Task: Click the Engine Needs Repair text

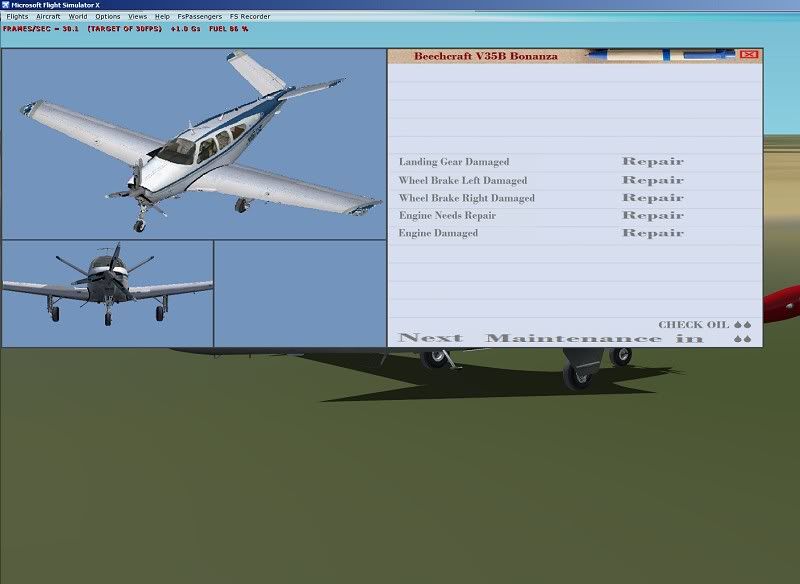Action: 447,215
